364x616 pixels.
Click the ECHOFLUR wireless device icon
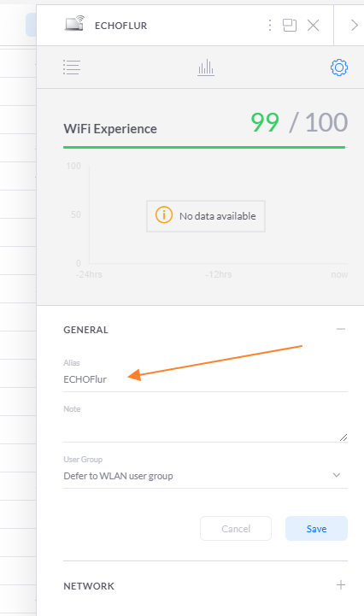point(74,24)
